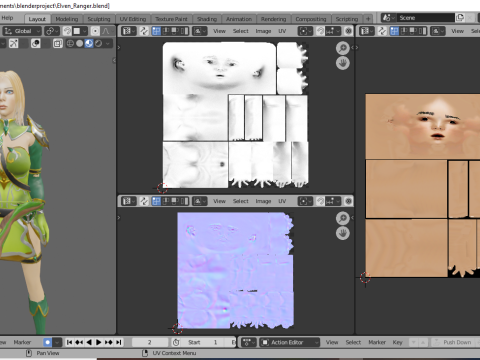The width and height of the screenshot is (480, 360).
Task: Click the pan hand in the normal map editor
Action: (343, 233)
